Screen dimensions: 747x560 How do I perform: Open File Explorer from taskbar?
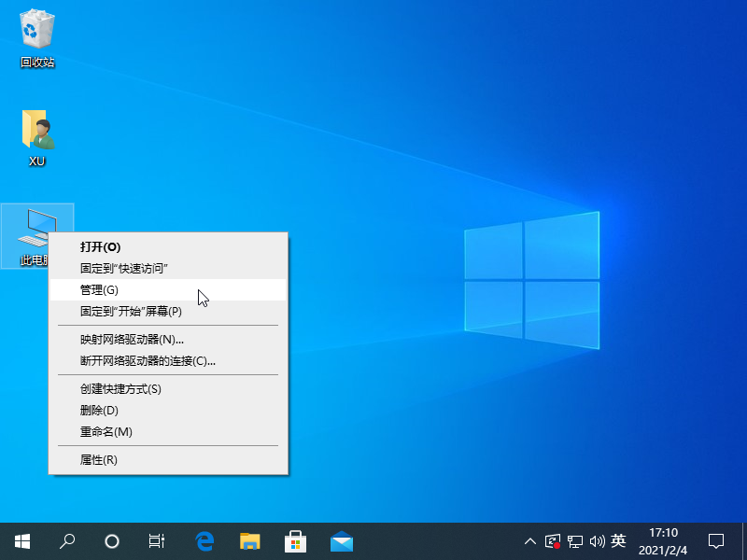249,540
